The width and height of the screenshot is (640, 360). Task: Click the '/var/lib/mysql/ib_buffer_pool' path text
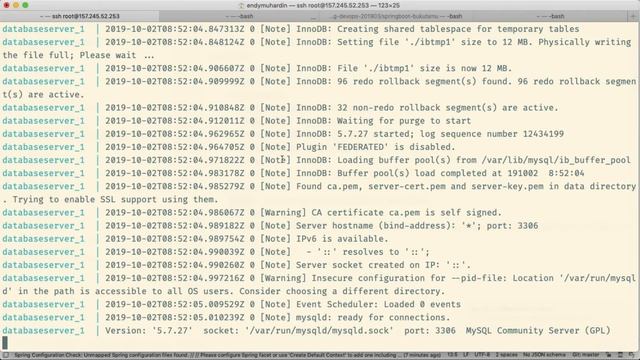tap(556, 160)
